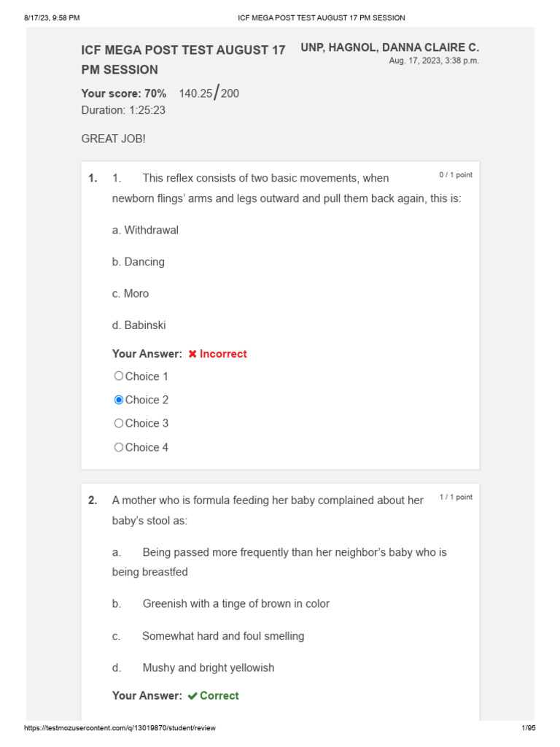Click 'Greenish with a tinge of brown' option
The image size is (560, 747).
point(236,604)
